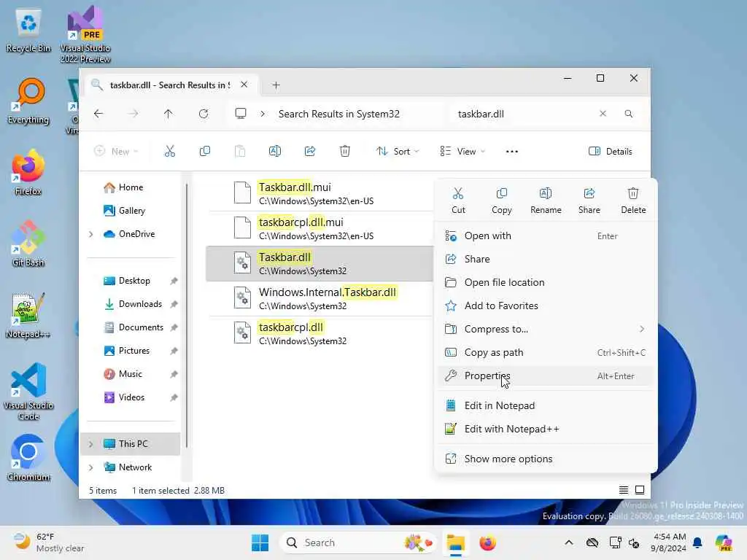The width and height of the screenshot is (747, 560).
Task: Choose Copy as path
Action: [x=546, y=352]
